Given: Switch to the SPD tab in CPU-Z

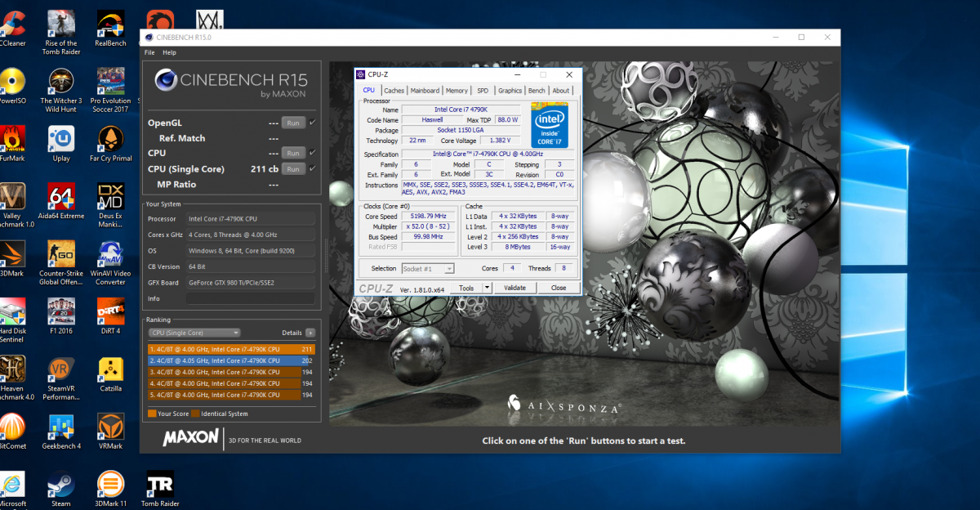Looking at the screenshot, I should coord(483,91).
